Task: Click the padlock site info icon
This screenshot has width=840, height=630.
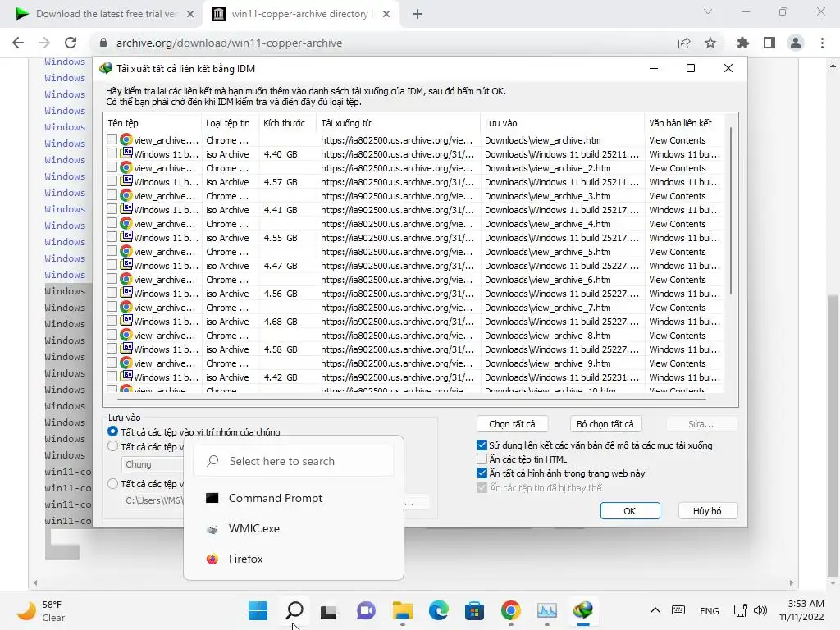Action: tap(103, 43)
